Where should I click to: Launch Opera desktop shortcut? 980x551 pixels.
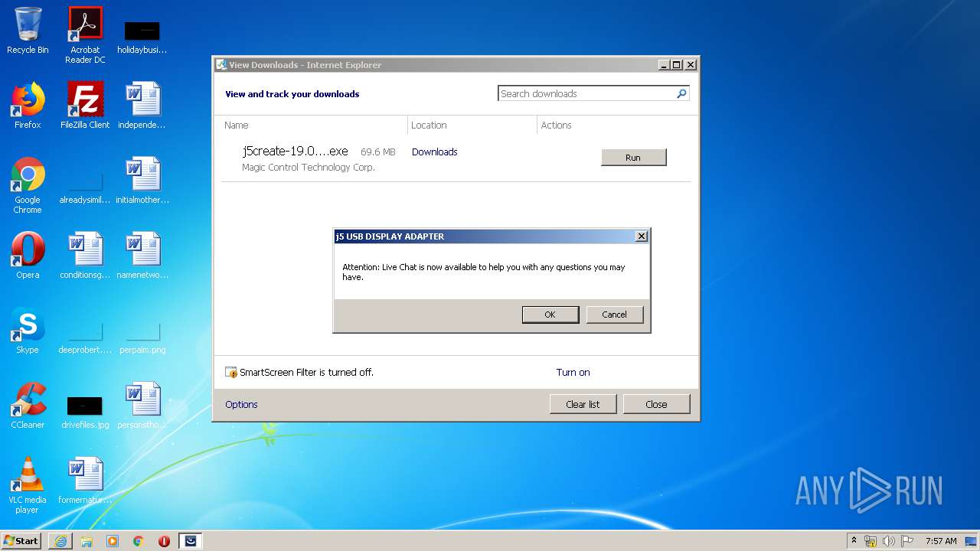28,256
